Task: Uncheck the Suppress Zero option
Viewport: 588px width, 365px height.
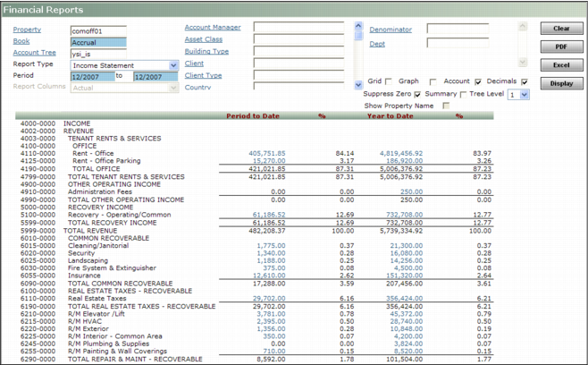Action: pyautogui.click(x=417, y=94)
